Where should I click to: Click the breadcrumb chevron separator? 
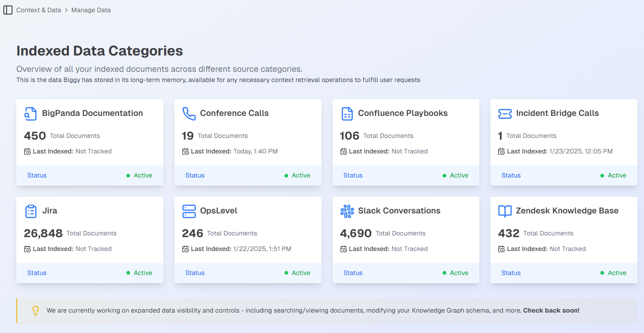tap(66, 10)
